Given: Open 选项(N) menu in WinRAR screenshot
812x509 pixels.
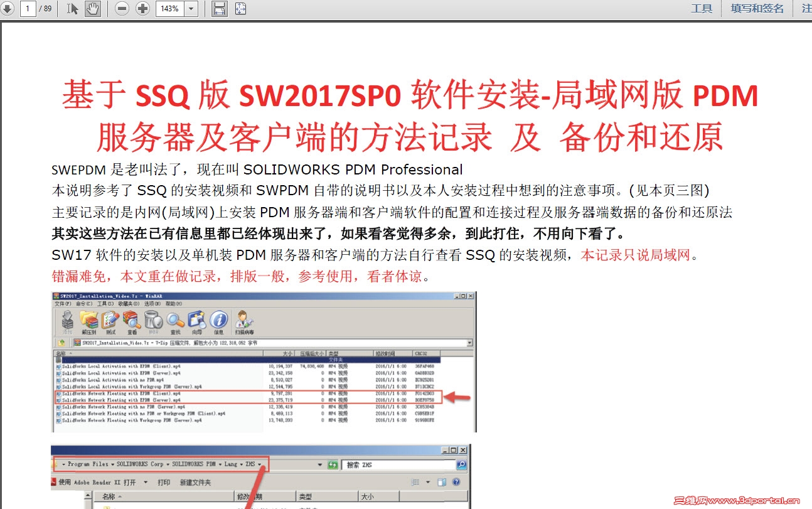Looking at the screenshot, I should (154, 304).
